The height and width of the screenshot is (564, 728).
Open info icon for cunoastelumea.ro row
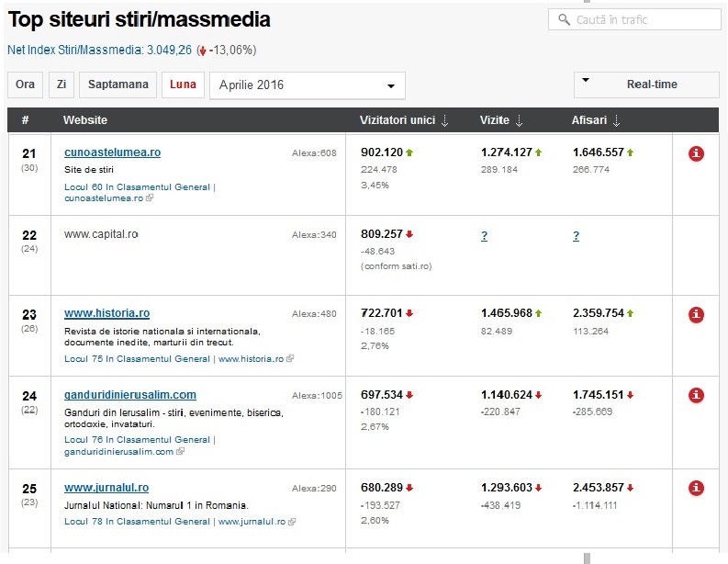pos(696,153)
